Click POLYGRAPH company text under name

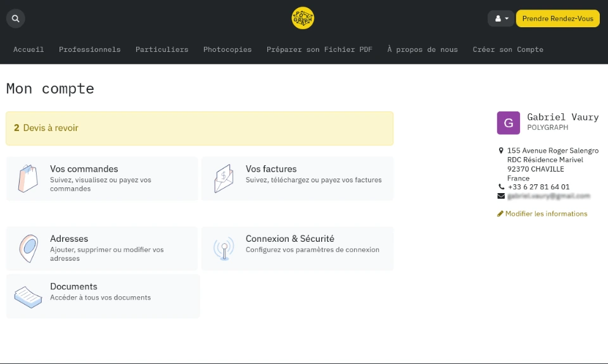(x=547, y=127)
